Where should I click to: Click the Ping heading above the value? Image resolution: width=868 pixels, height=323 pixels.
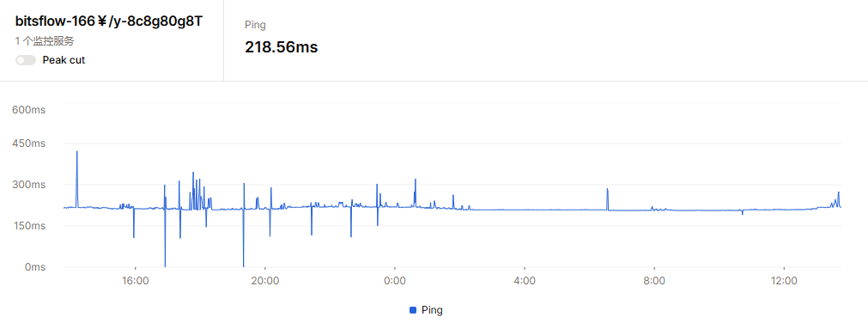255,25
